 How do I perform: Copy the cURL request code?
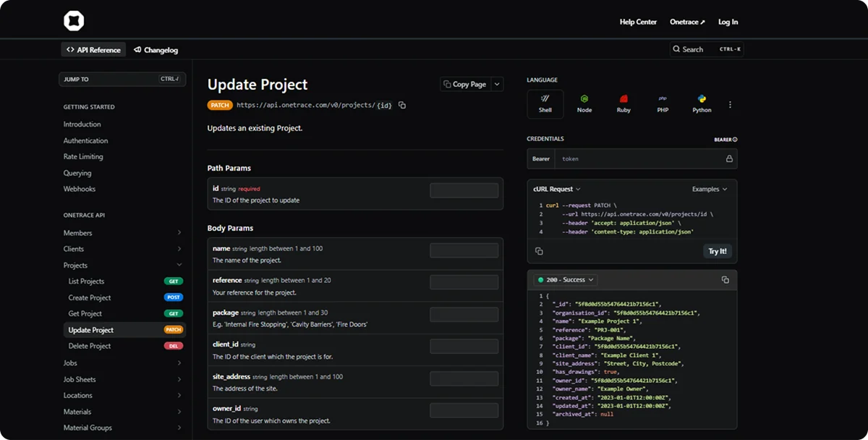(x=539, y=251)
